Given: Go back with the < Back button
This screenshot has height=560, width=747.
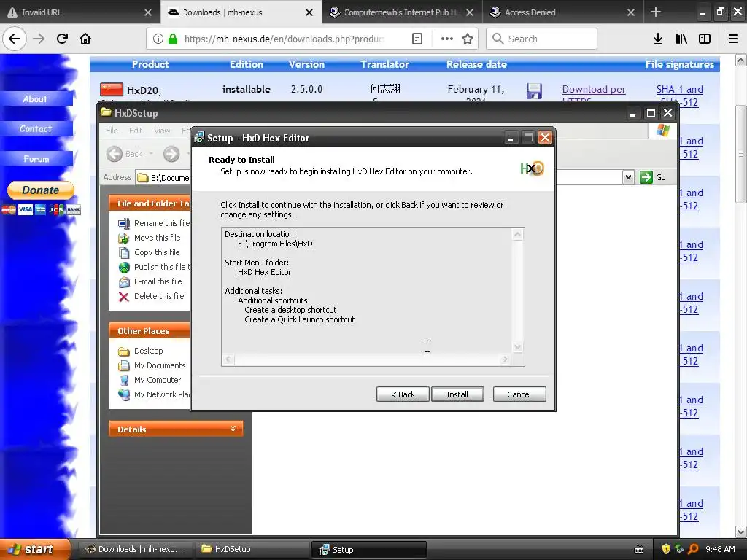Looking at the screenshot, I should click(403, 394).
